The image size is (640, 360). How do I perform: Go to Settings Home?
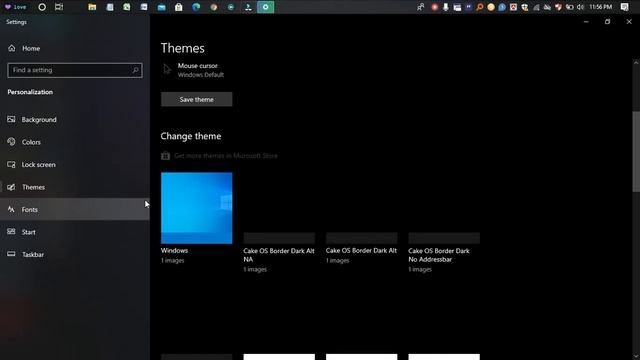click(x=75, y=48)
